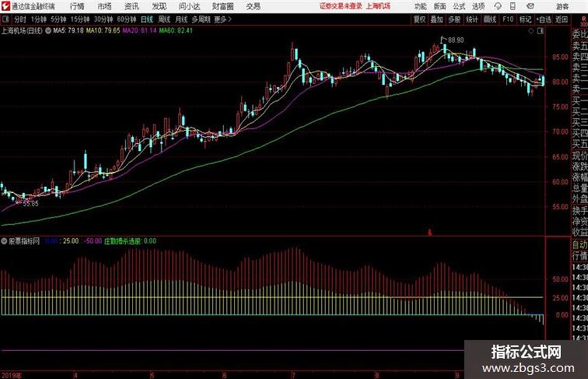Toggle the panel layout icon left of 分时
The height and width of the screenshot is (379, 588).
click(6, 19)
